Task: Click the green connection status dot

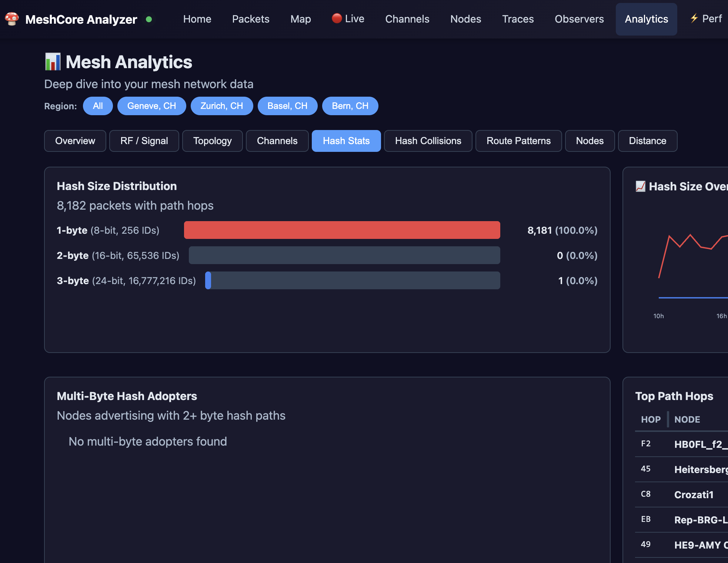Action: (x=149, y=19)
